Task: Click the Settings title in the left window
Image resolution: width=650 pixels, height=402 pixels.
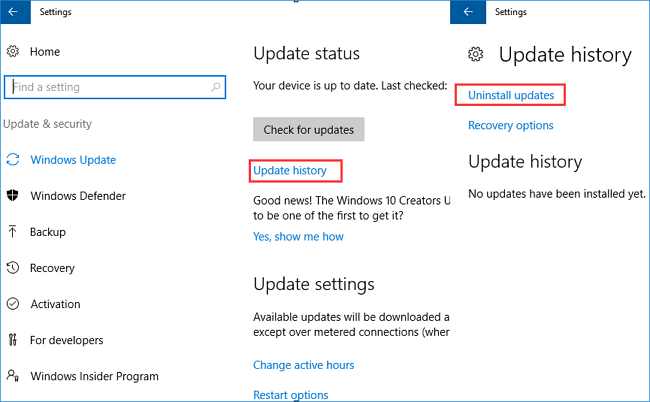Action: 55,12
